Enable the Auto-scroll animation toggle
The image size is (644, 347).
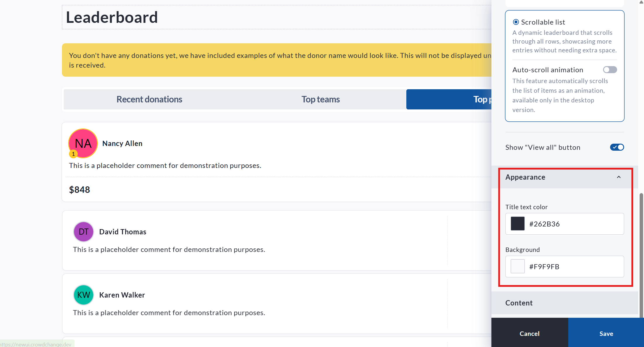click(x=610, y=70)
